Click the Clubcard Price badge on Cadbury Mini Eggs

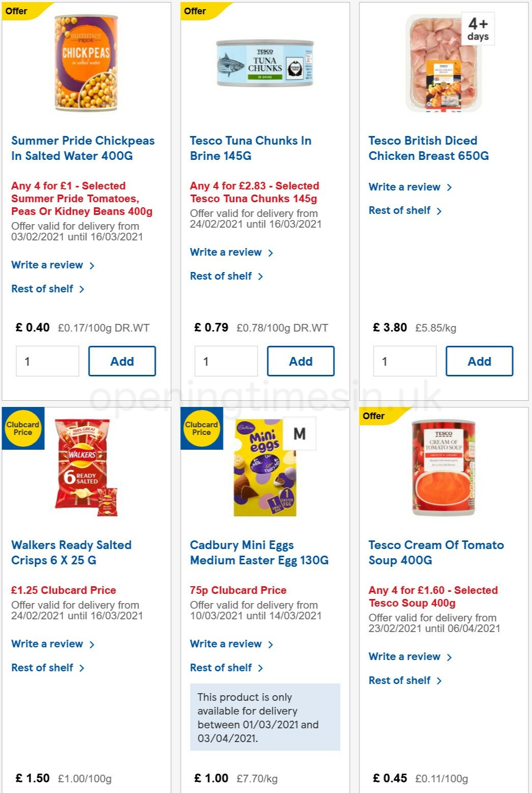point(201,429)
